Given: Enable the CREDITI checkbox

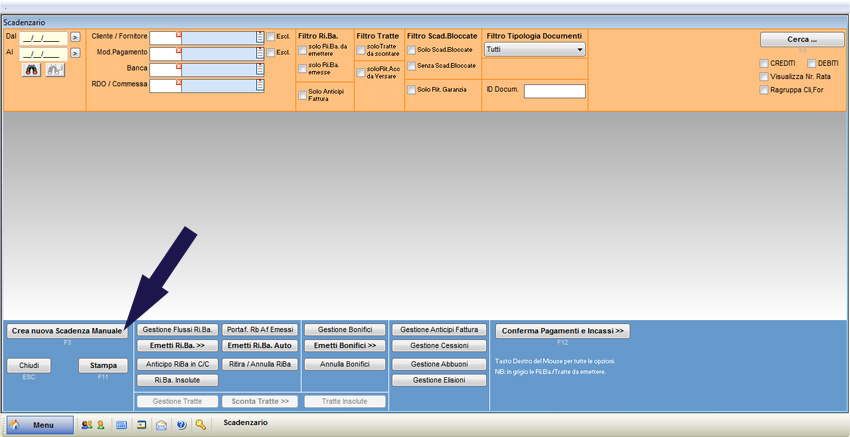Looking at the screenshot, I should click(x=764, y=63).
